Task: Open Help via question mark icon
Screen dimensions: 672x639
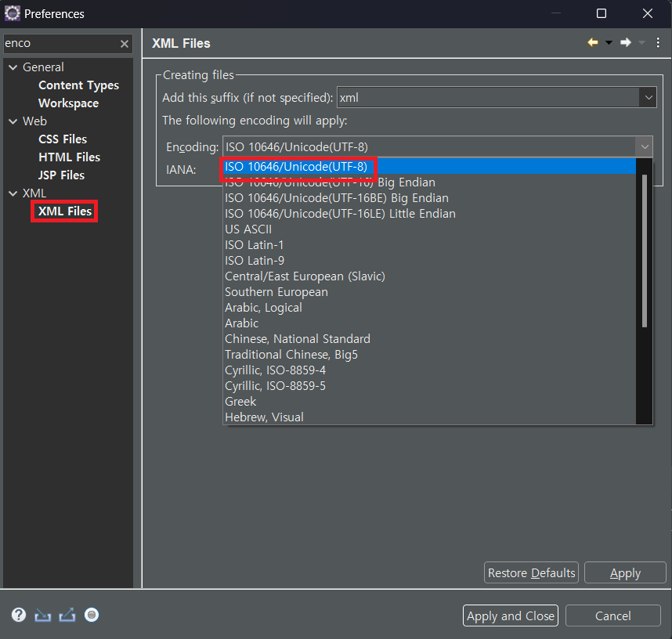Action: click(x=19, y=615)
